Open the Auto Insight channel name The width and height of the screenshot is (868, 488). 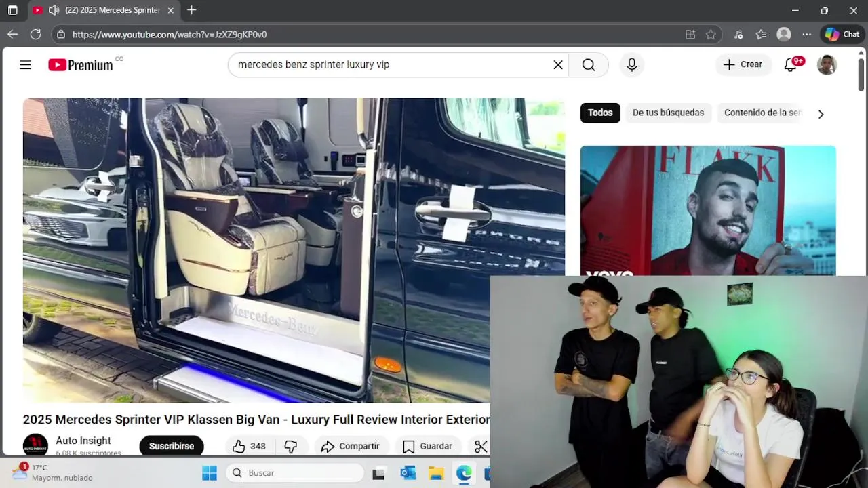point(83,441)
